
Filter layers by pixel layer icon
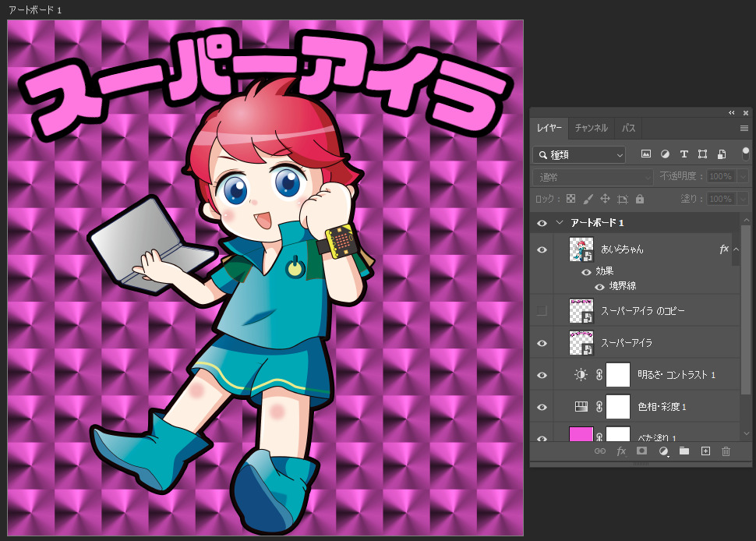645,154
